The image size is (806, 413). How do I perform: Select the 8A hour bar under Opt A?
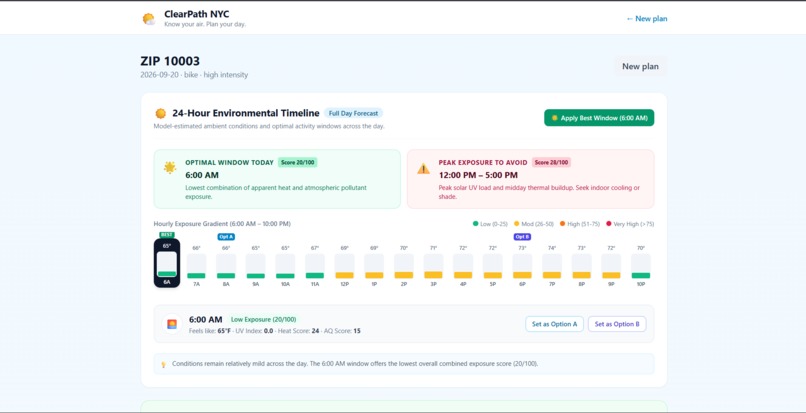pyautogui.click(x=226, y=266)
